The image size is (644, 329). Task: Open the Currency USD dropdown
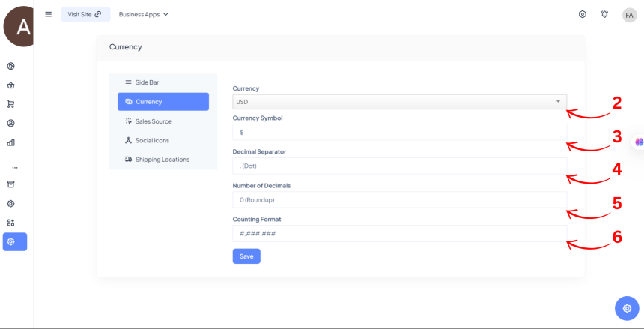(x=399, y=101)
